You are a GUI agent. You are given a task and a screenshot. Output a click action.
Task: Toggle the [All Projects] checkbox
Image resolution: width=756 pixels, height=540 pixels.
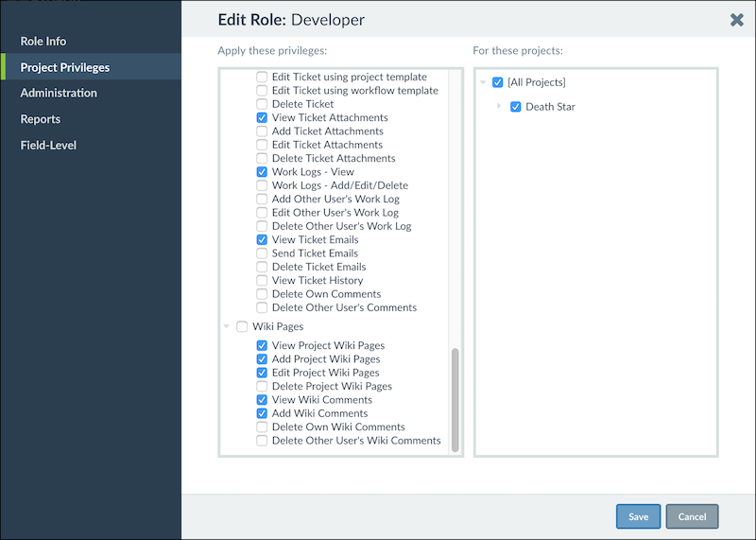[498, 82]
